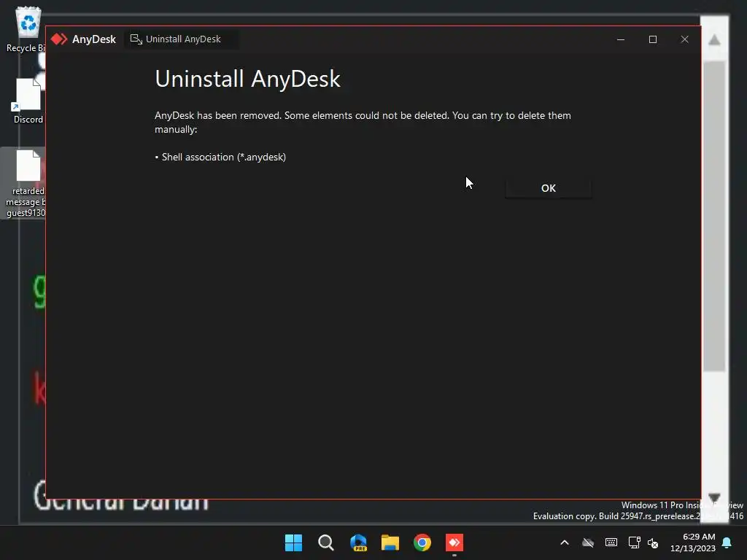
Task: Click the Shell association (*.anydesk) list item
Action: coord(220,157)
